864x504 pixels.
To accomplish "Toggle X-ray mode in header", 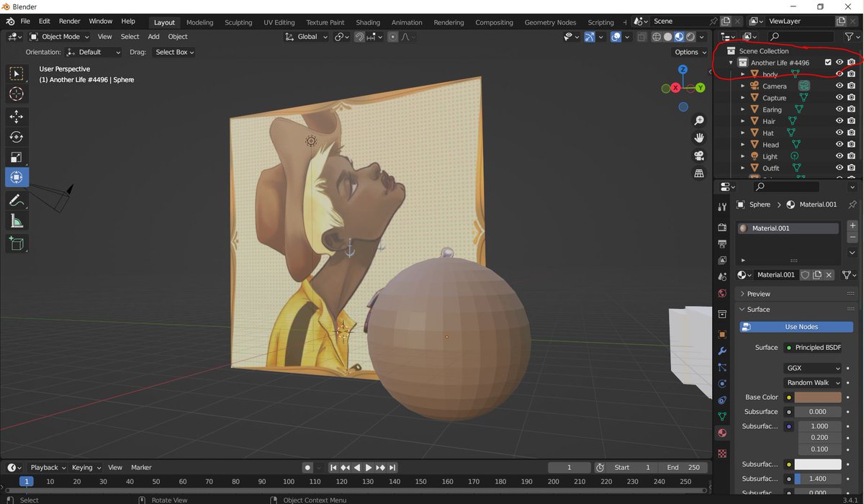I will point(640,37).
